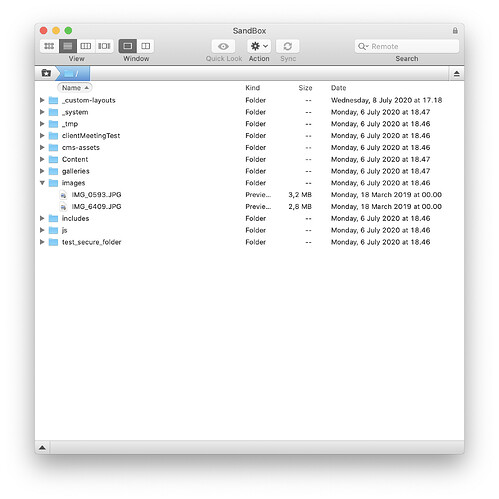
Task: Show the bottom transfers panel arrow
Action: click(42, 447)
